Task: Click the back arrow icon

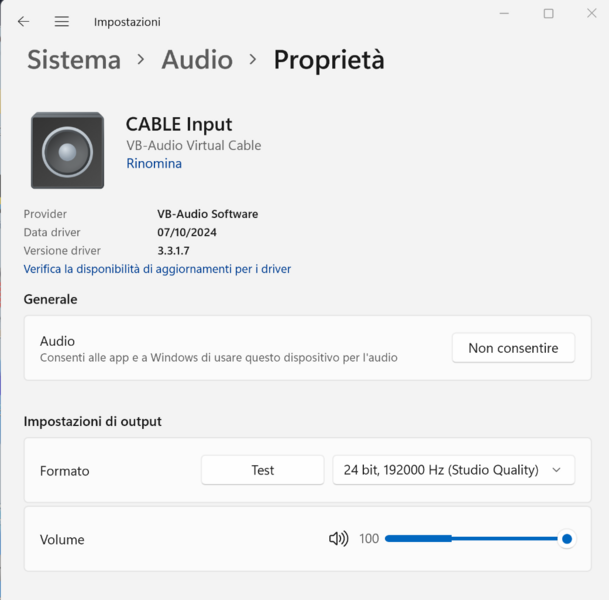Action: pos(24,21)
